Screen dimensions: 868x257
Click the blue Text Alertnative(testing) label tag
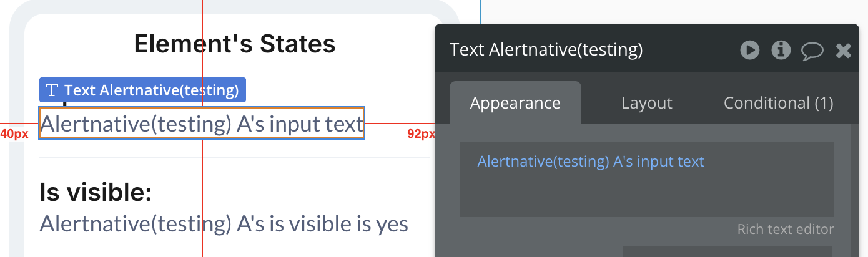tap(151, 90)
